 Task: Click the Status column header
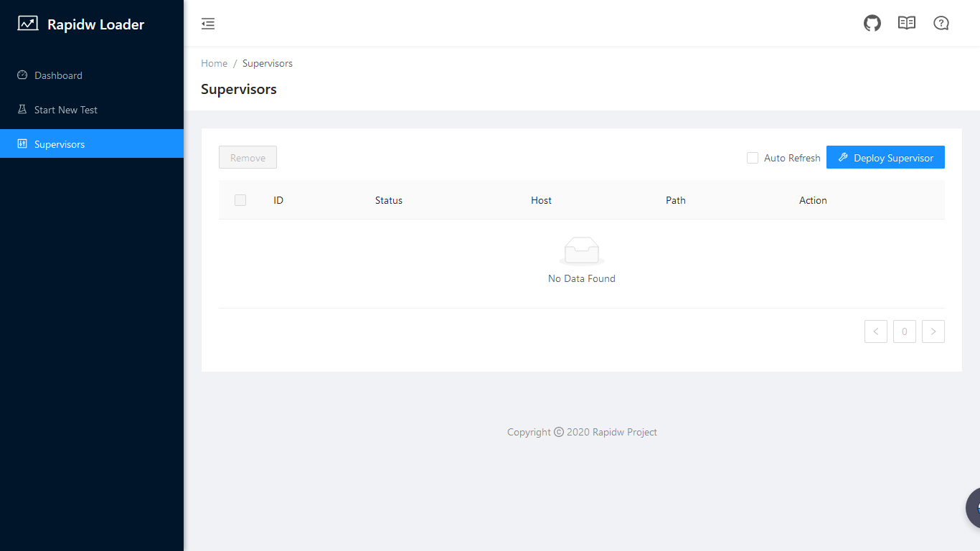coord(389,200)
